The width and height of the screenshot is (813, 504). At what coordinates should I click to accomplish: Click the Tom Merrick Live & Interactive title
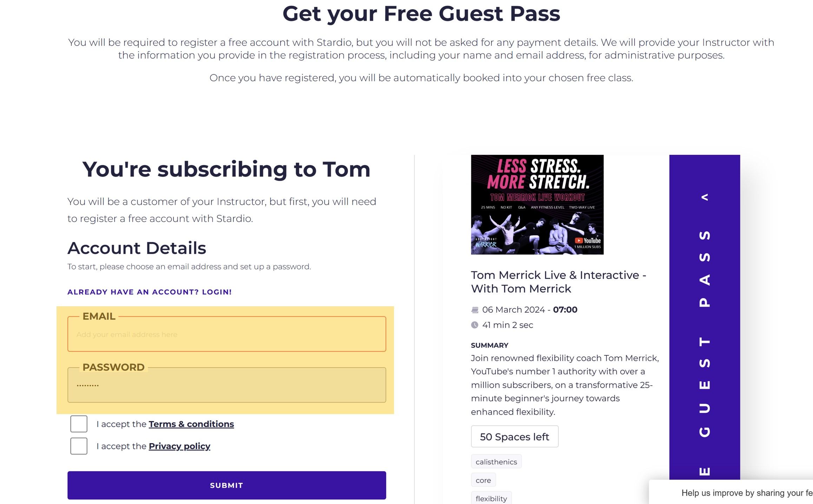tap(558, 282)
